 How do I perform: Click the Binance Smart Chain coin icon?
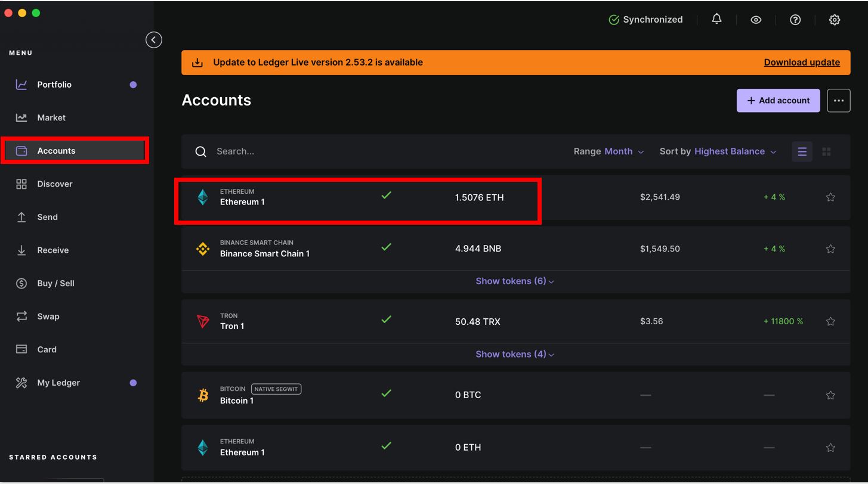203,249
